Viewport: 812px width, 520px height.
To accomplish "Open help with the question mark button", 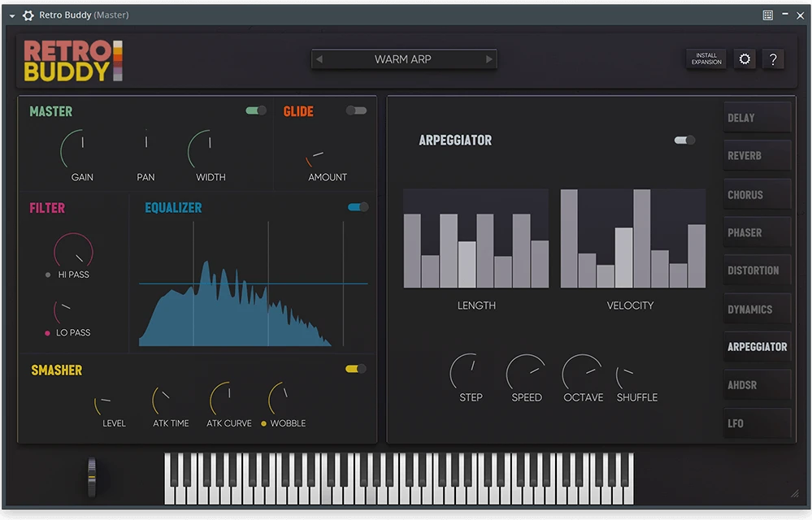I will click(x=773, y=59).
